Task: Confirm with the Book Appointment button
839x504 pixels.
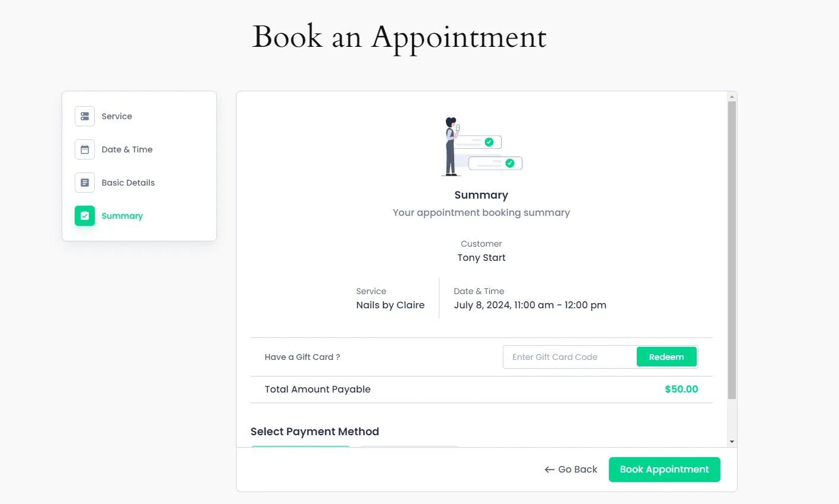Action: tap(664, 470)
